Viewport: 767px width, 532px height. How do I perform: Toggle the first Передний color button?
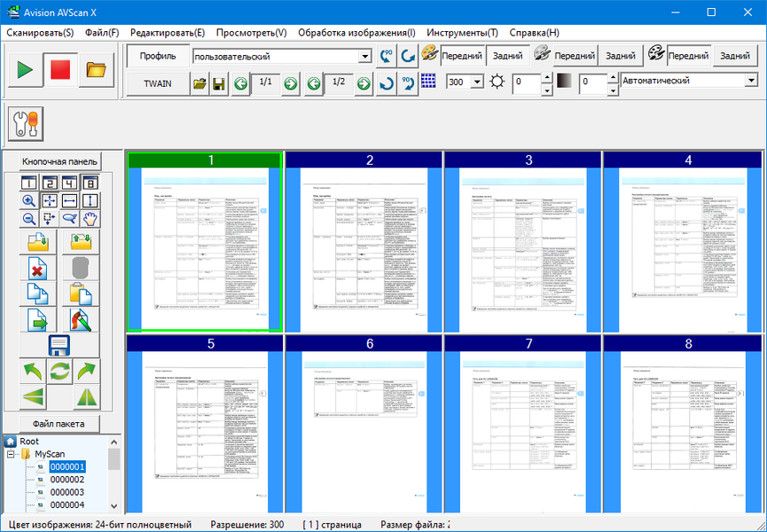click(462, 56)
